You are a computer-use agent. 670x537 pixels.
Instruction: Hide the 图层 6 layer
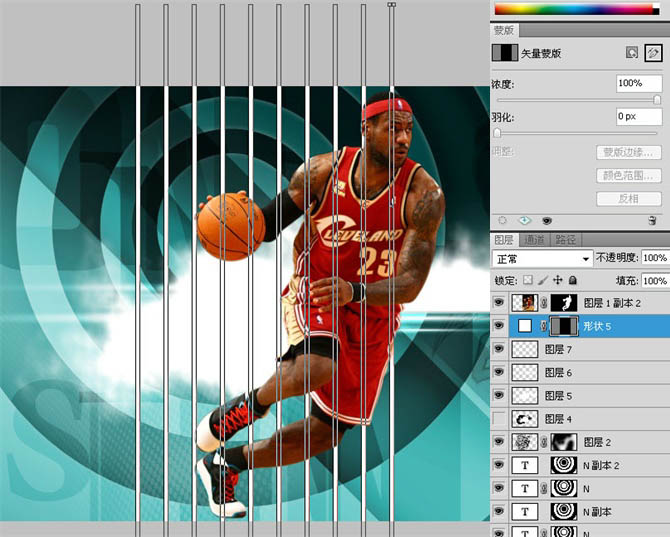point(499,372)
